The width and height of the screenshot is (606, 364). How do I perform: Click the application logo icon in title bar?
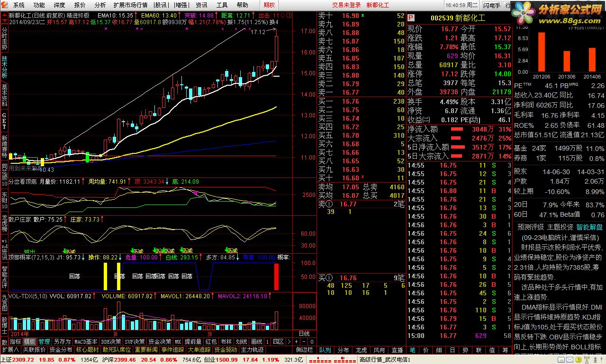tap(5, 5)
